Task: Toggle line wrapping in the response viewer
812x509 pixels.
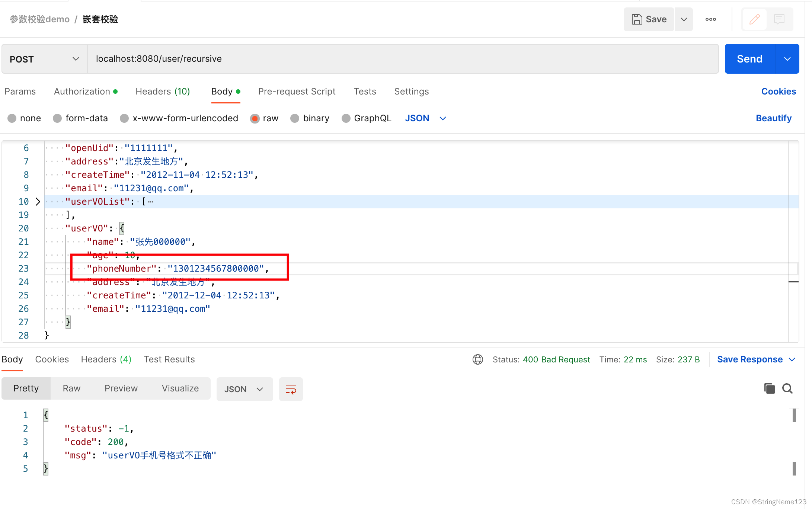Action: click(291, 389)
